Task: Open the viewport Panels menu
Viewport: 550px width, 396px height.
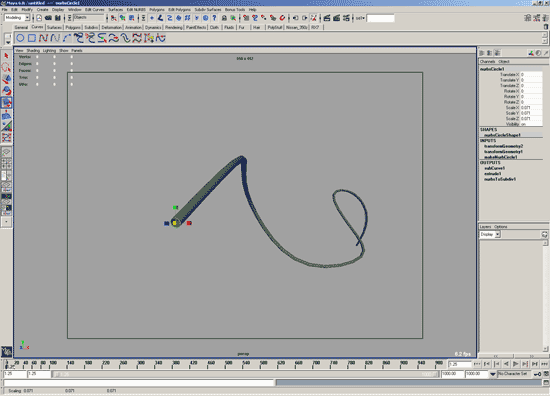Action: click(x=76, y=51)
